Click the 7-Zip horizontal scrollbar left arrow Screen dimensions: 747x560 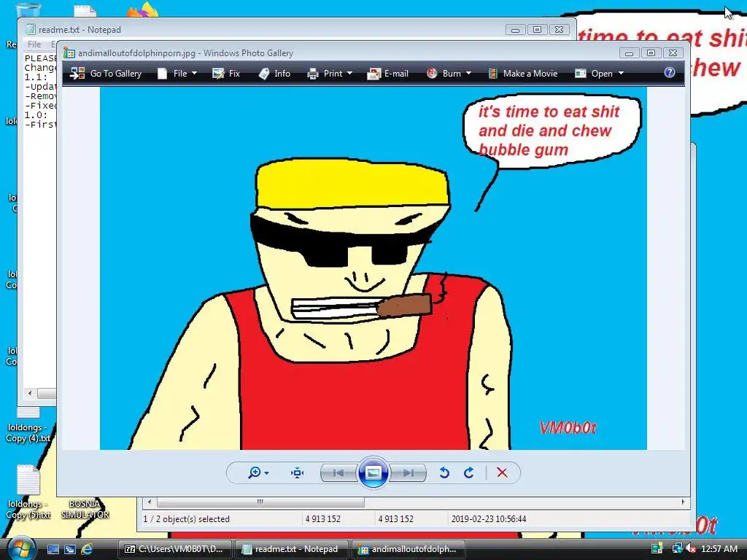(150, 502)
